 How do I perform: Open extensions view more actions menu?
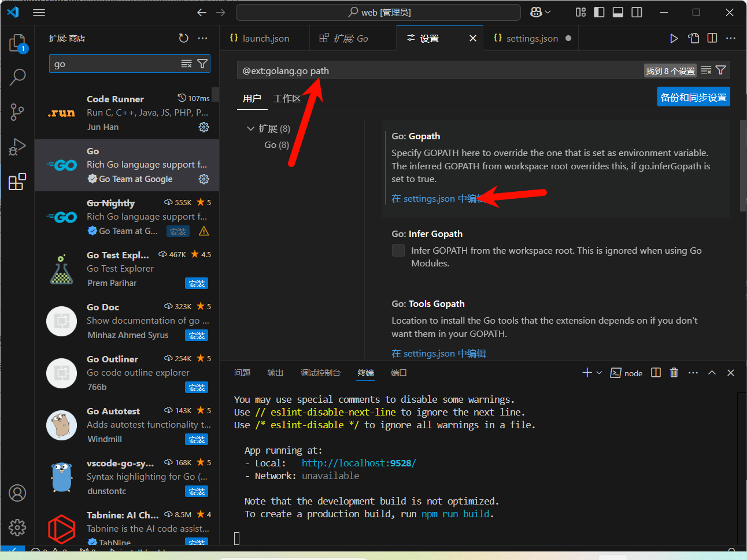click(202, 38)
